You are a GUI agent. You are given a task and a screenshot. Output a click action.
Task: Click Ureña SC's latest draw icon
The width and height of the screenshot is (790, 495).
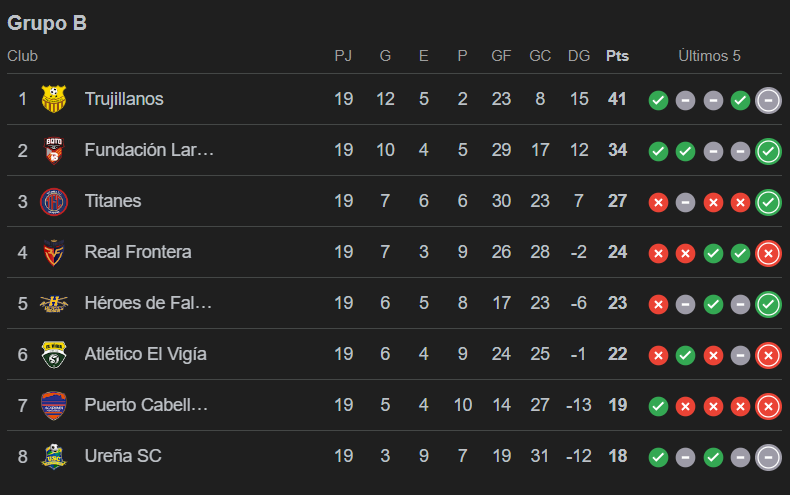coord(768,457)
